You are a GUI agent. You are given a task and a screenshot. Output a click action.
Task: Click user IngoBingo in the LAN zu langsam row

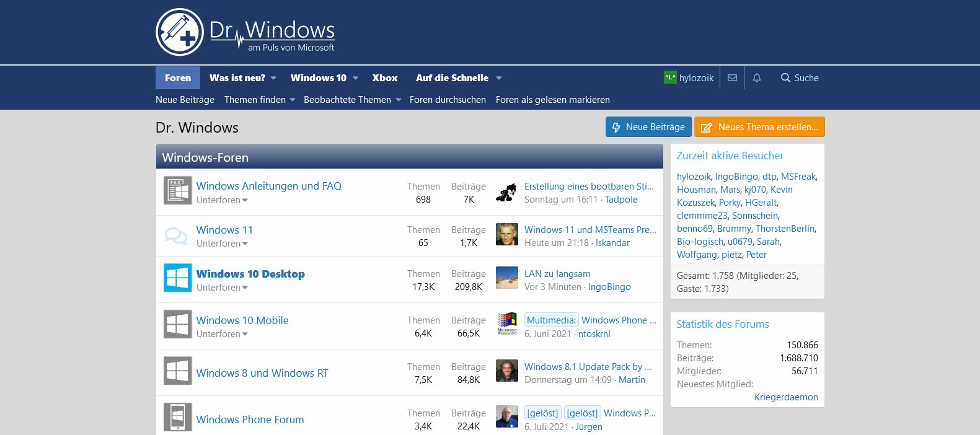pyautogui.click(x=609, y=287)
